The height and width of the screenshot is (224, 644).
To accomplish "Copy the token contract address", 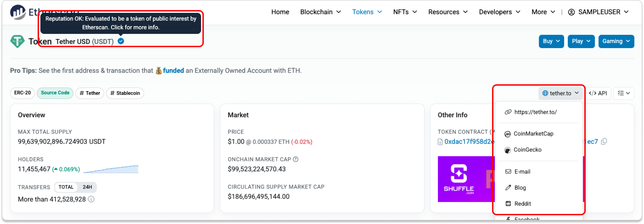I will click(604, 142).
